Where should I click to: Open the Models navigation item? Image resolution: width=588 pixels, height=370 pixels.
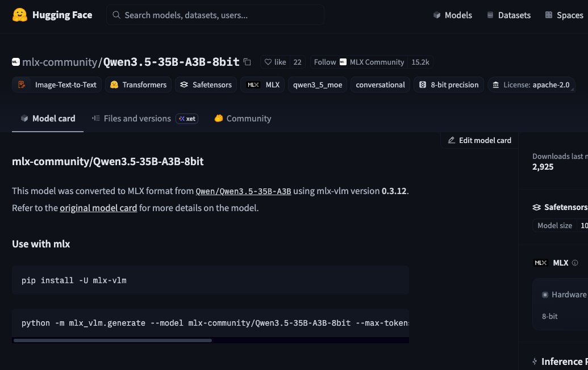[453, 15]
